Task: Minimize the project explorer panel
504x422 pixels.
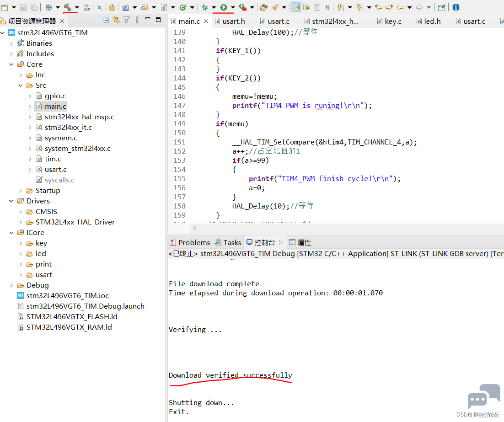Action: pyautogui.click(x=148, y=19)
